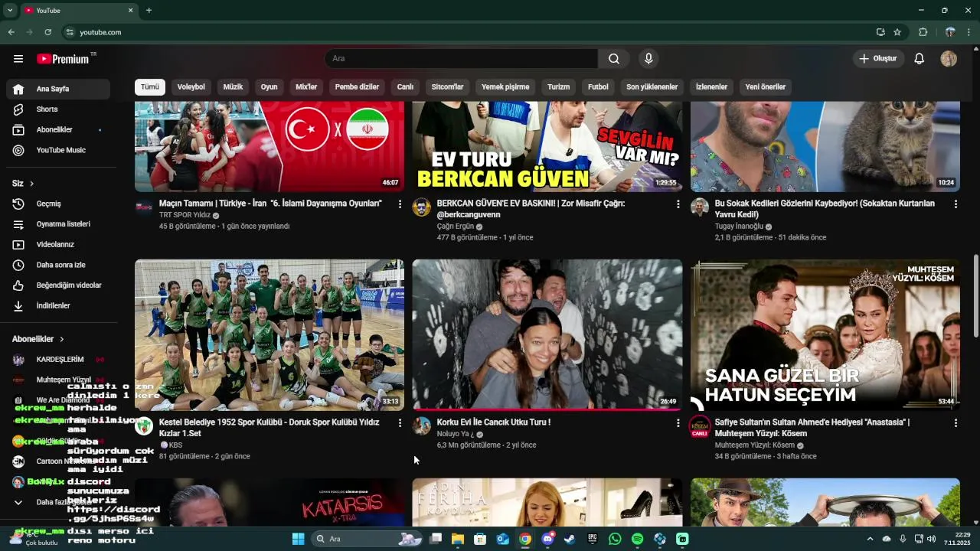This screenshot has width=980, height=551.
Task: Expand the Siz section chevron
Action: pos(31,184)
